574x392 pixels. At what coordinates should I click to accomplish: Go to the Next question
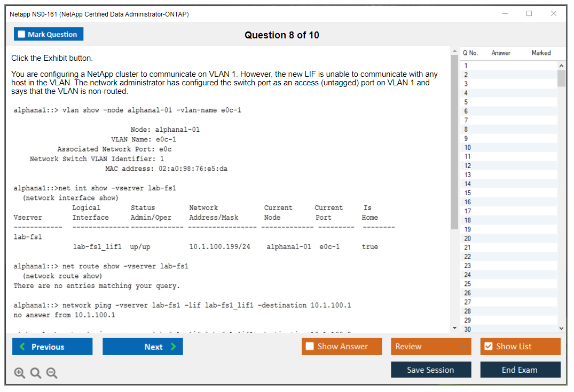coord(143,347)
